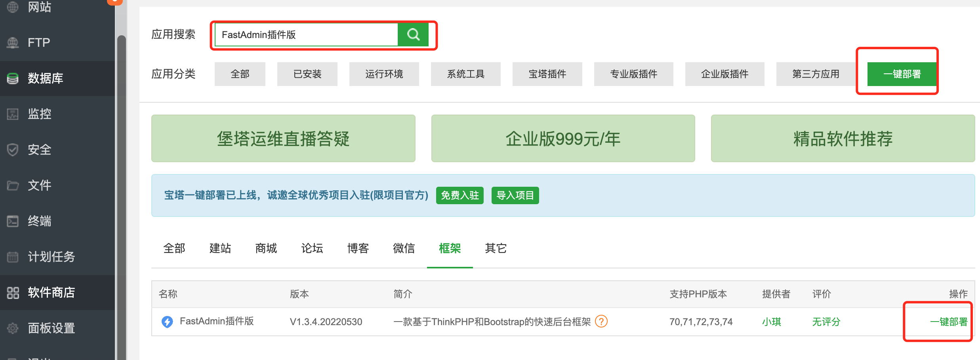The image size is (980, 360).
Task: Click the grid icon beside 软件商店
Action: (x=13, y=293)
